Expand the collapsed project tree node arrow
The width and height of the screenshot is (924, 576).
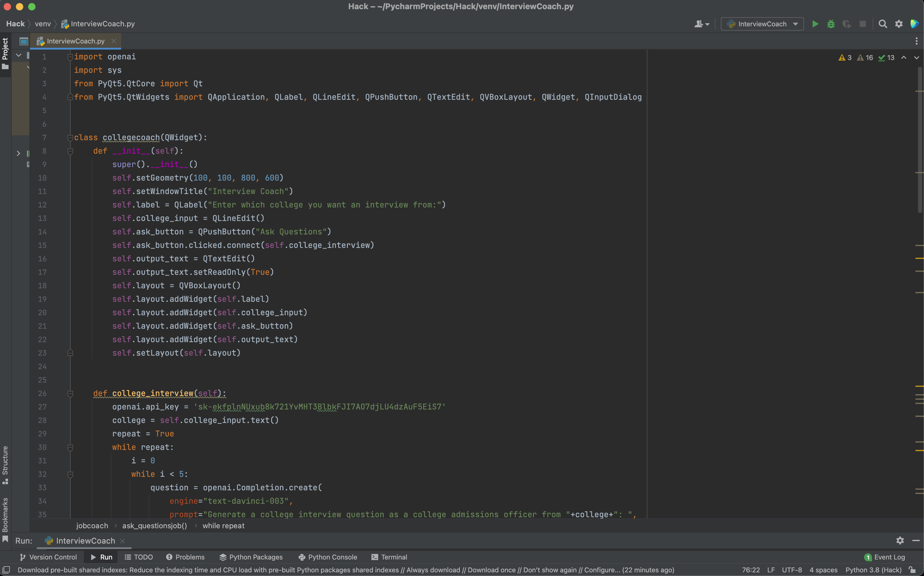tap(18, 153)
